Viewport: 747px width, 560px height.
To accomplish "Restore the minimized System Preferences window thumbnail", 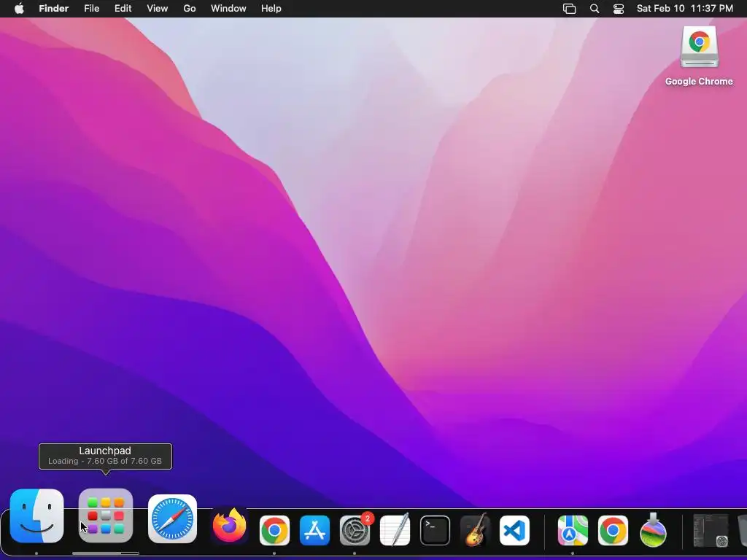I will (x=711, y=530).
